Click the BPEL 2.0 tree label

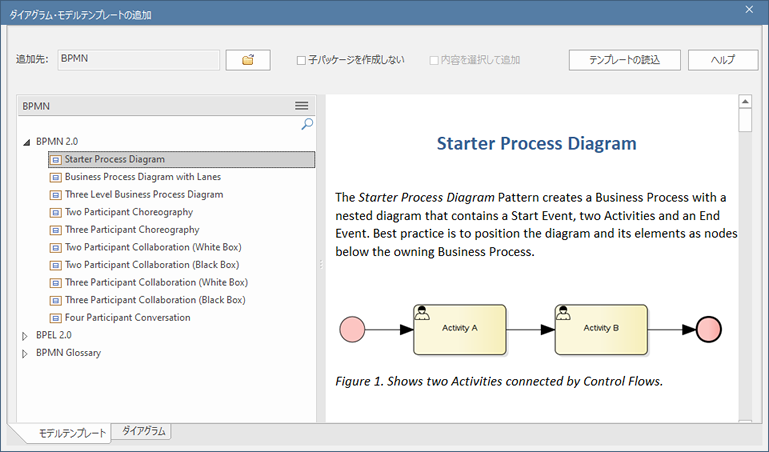pos(53,335)
